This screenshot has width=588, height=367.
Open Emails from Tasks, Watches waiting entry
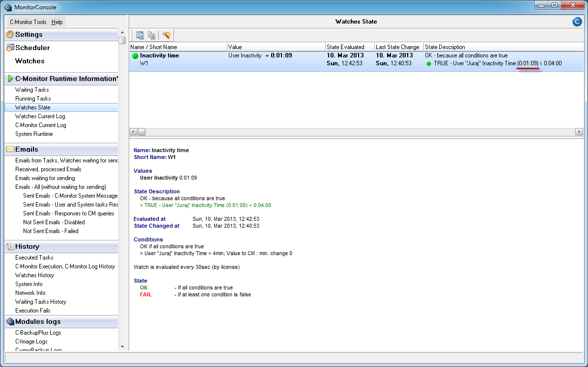[66, 160]
